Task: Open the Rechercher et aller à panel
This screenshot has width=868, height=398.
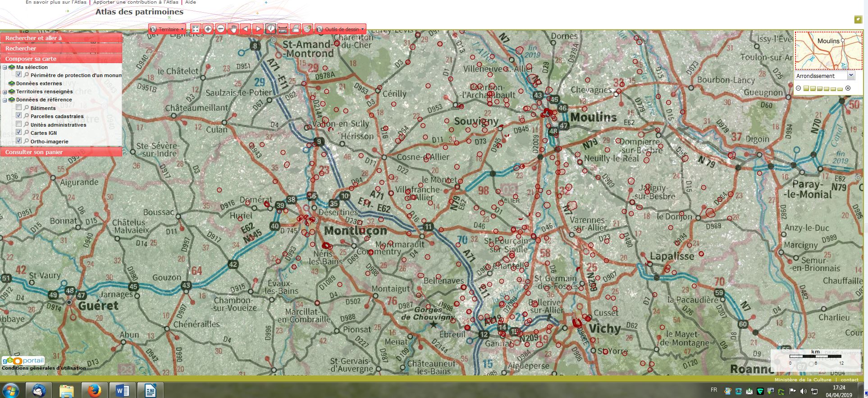Action: [x=61, y=38]
